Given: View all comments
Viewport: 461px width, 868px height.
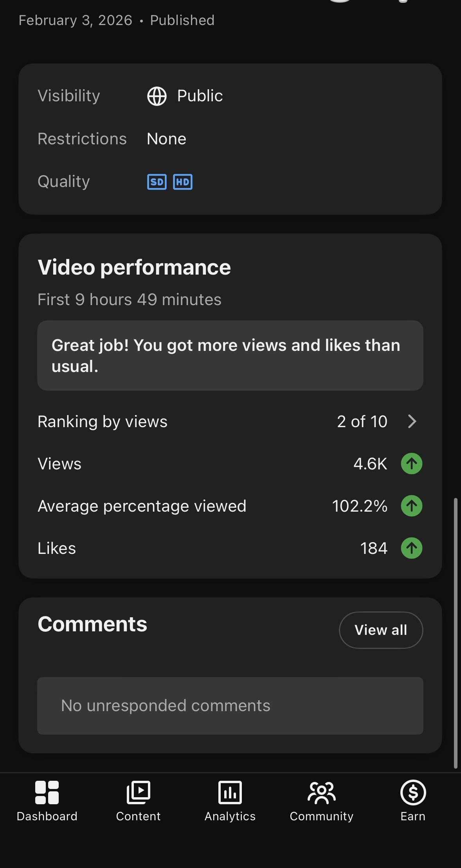Looking at the screenshot, I should 381,630.
